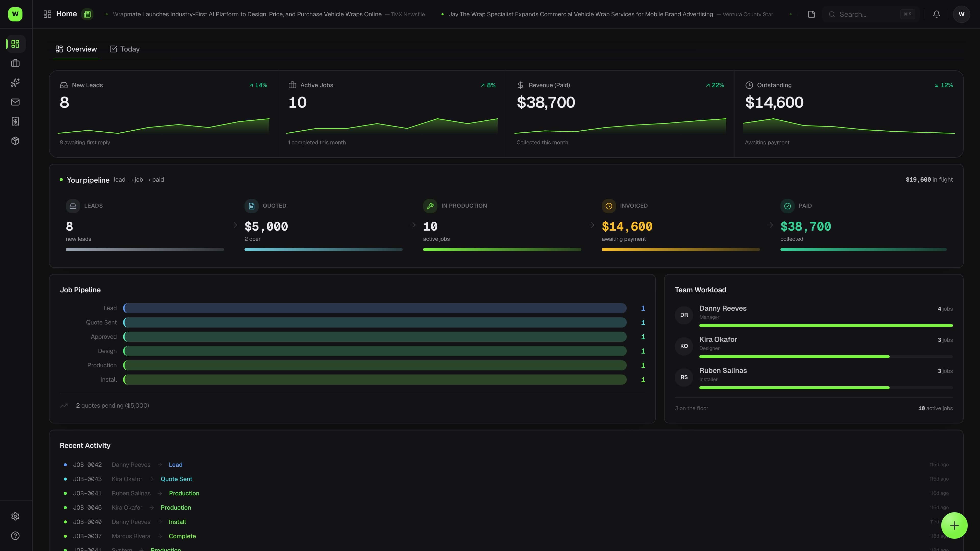Click the Install status for JOB-0040
Image resolution: width=980 pixels, height=551 pixels.
point(177,522)
